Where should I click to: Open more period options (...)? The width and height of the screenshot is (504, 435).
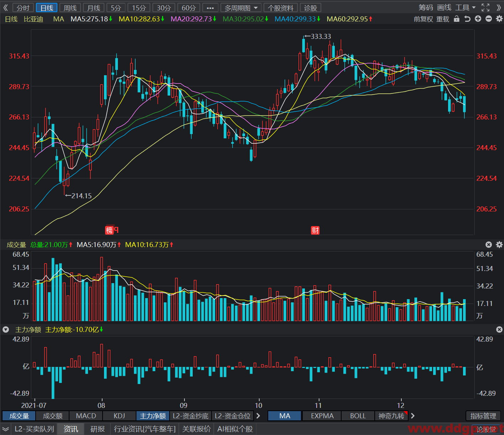point(210,8)
